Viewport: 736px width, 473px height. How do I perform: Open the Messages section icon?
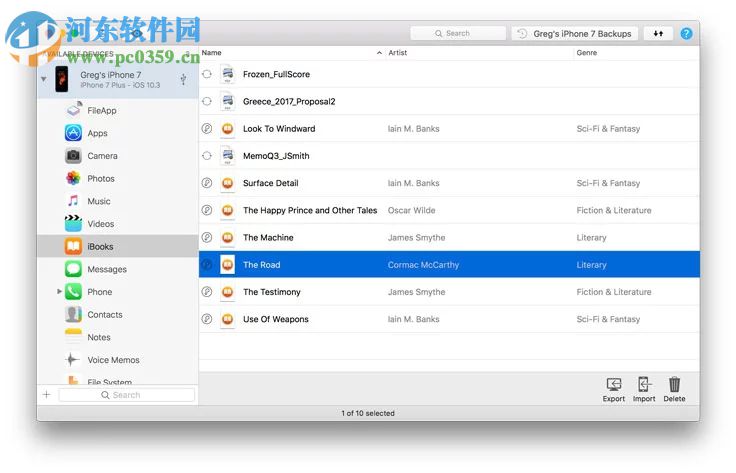tap(73, 269)
